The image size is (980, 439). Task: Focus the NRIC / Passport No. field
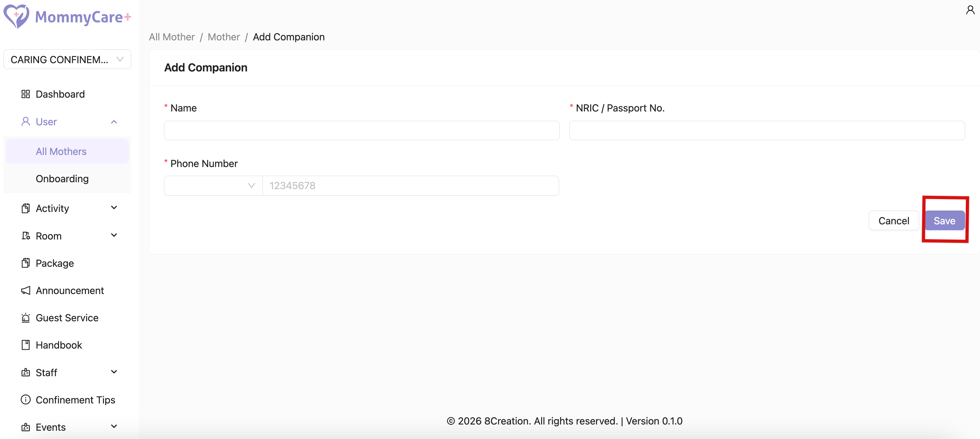(767, 130)
